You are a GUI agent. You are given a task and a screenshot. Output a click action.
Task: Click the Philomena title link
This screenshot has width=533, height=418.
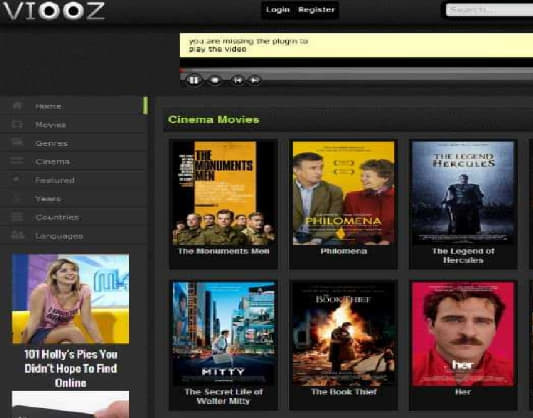coord(344,251)
